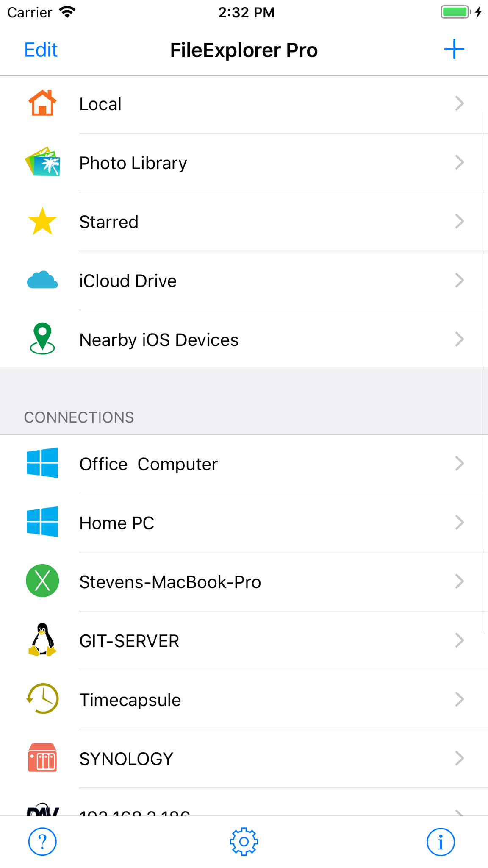Open the partially visible 192.168 WebDAV entry

[244, 803]
